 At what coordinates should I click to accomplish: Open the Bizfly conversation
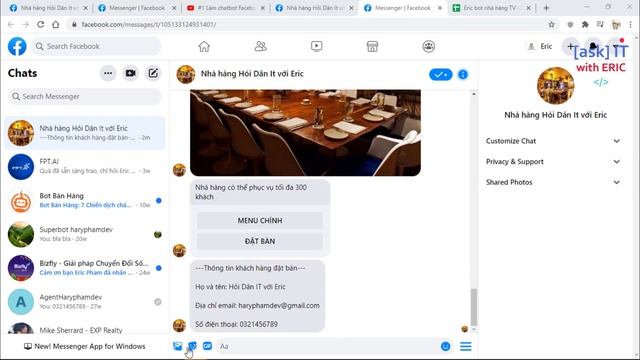(x=85, y=268)
